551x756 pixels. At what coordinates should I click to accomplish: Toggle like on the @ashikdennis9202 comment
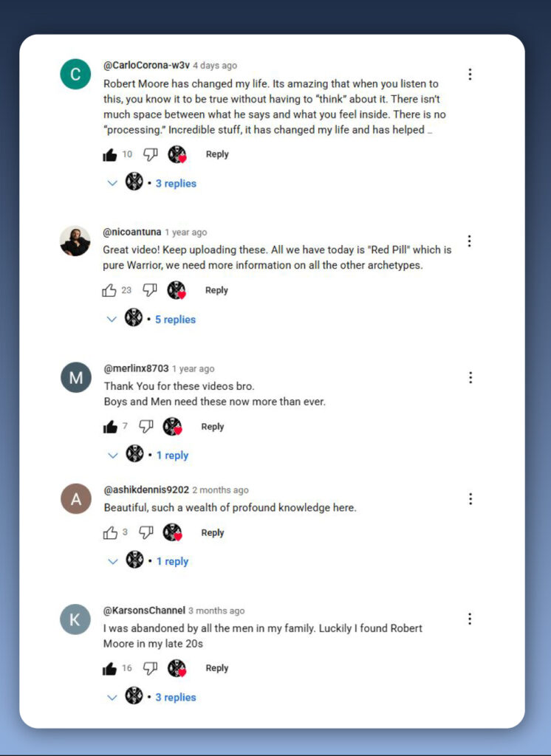coord(111,533)
